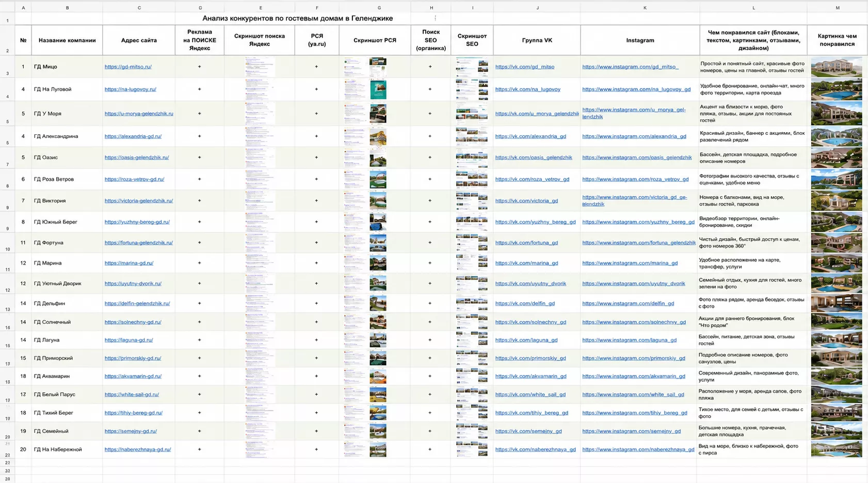This screenshot has height=483, width=868.
Task: Select the 'Instagram' header cell
Action: point(640,40)
